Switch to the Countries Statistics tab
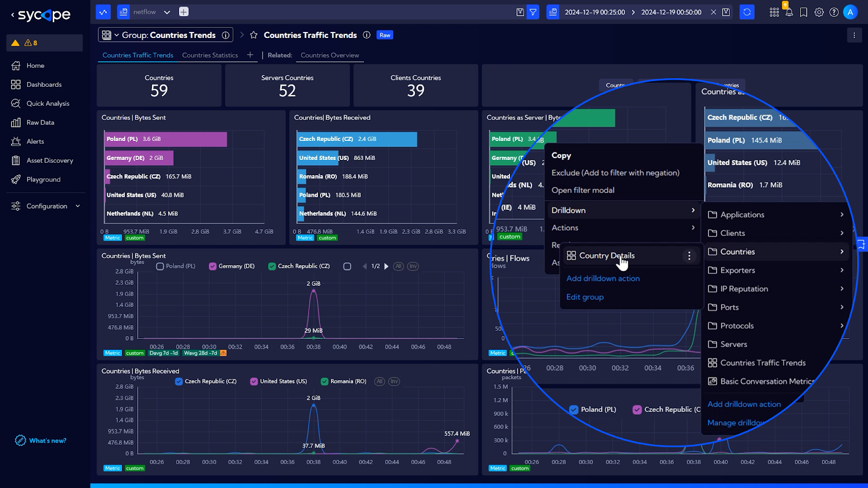Viewport: 868px width, 488px height. [210, 55]
